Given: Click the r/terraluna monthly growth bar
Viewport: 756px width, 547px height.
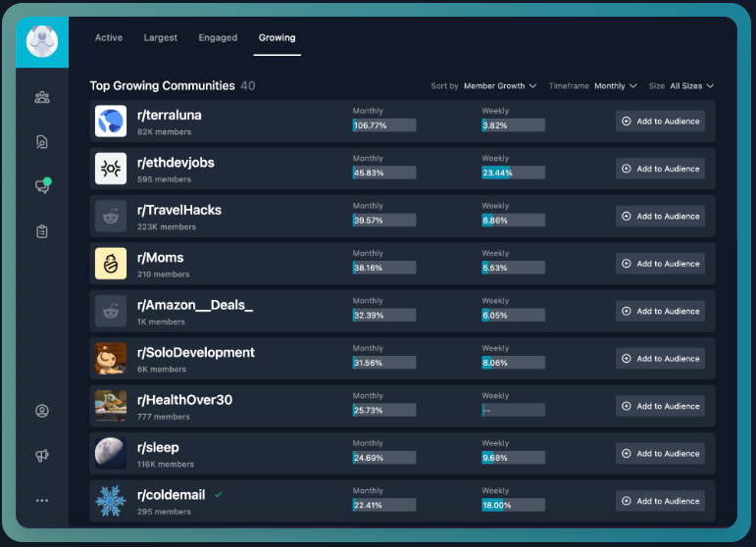Looking at the screenshot, I should click(384, 125).
